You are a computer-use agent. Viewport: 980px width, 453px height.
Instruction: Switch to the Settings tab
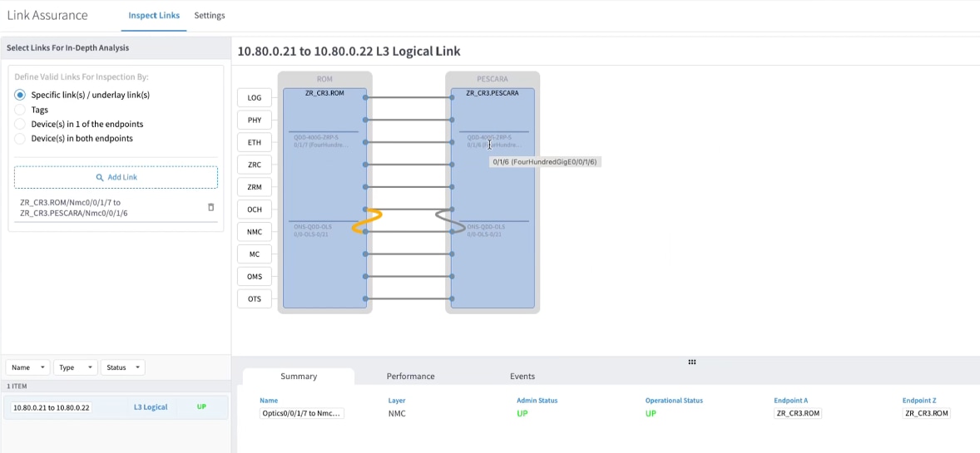[x=210, y=15]
